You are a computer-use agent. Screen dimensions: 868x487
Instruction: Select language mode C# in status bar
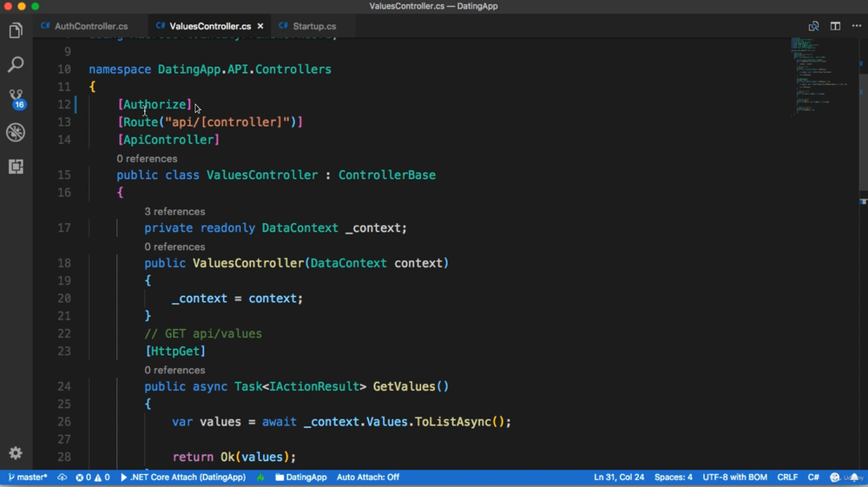pos(813,477)
